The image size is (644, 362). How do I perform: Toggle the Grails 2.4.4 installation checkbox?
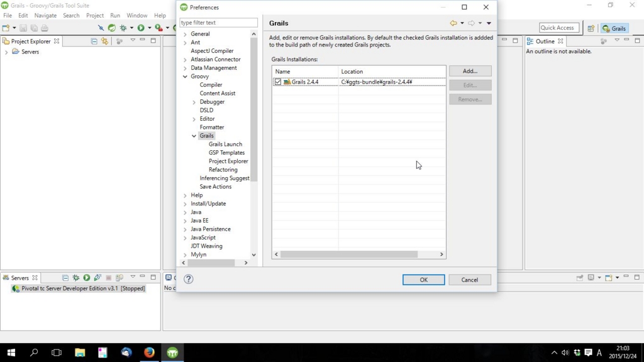point(278,82)
